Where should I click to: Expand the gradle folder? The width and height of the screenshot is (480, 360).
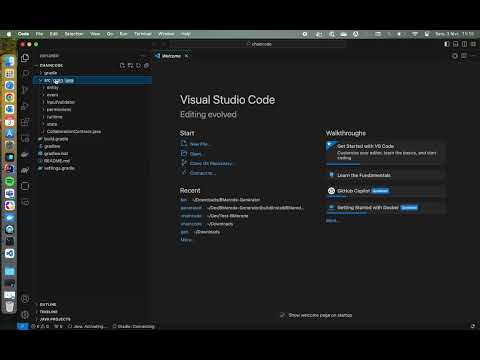[x=92, y=73]
